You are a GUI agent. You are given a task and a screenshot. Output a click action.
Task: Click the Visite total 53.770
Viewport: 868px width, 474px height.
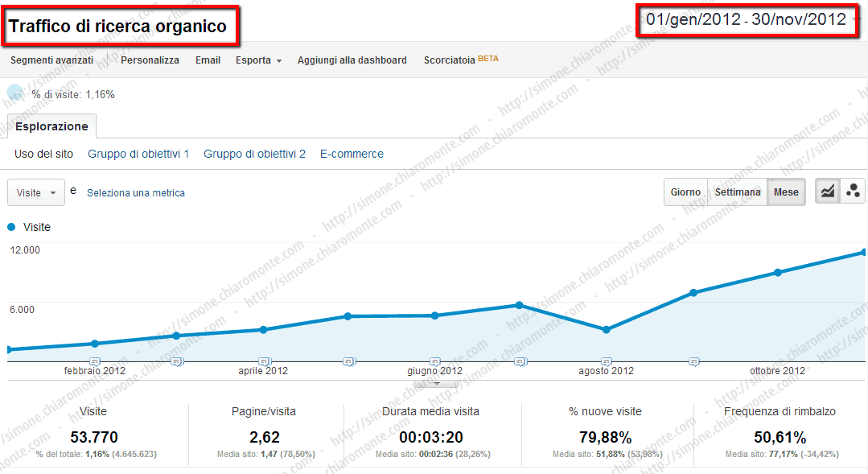tap(94, 438)
